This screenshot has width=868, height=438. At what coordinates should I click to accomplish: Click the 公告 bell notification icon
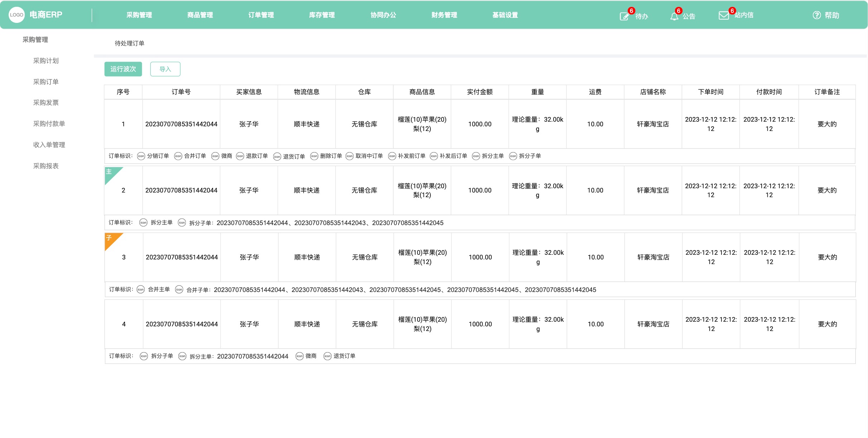(x=674, y=16)
